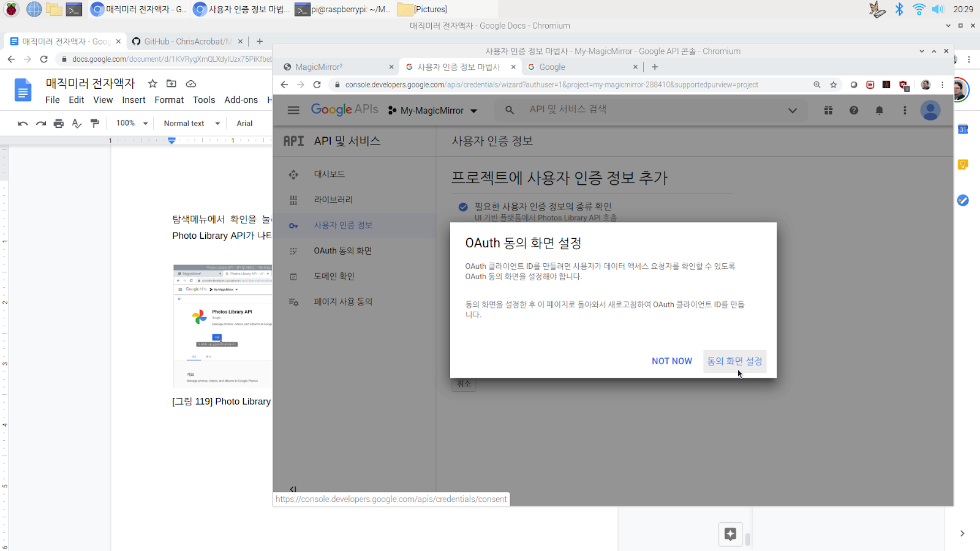Click the Google Keep icon in Docs side panel

pyautogui.click(x=963, y=165)
